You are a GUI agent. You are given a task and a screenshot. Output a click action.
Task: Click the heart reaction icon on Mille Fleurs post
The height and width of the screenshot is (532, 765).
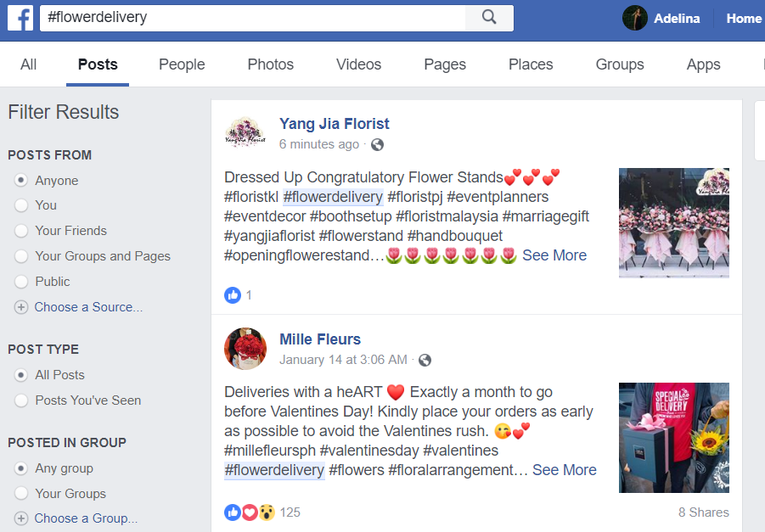(250, 512)
